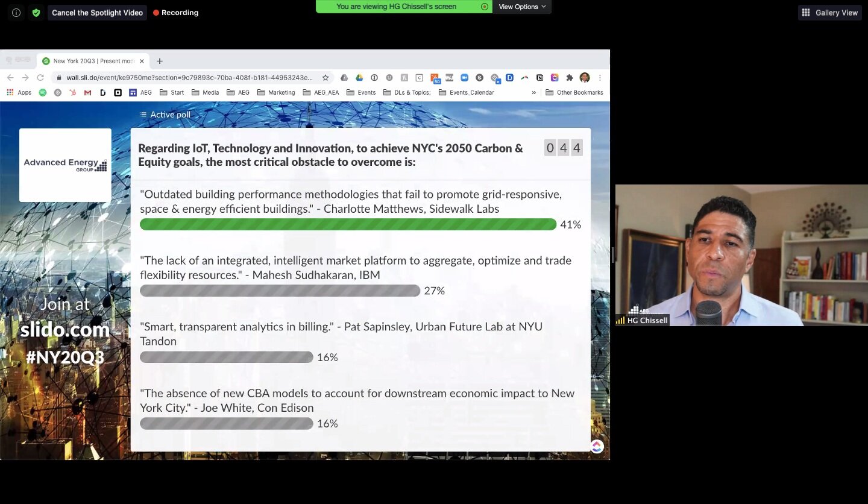Go forward in the browser
Viewport: 868px width, 504px height.
[25, 78]
